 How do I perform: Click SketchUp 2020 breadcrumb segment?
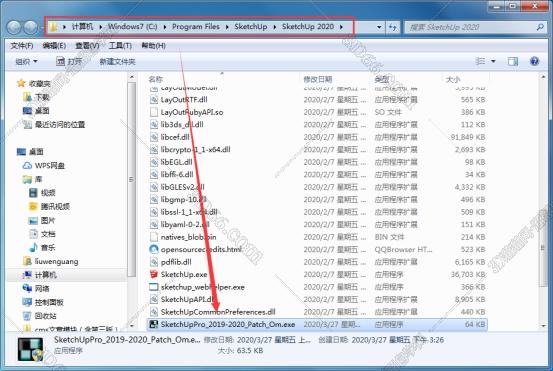(308, 27)
